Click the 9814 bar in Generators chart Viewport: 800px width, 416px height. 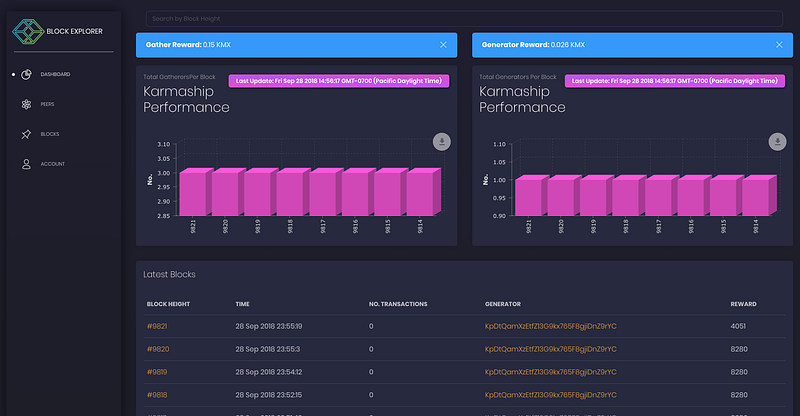coord(759,195)
